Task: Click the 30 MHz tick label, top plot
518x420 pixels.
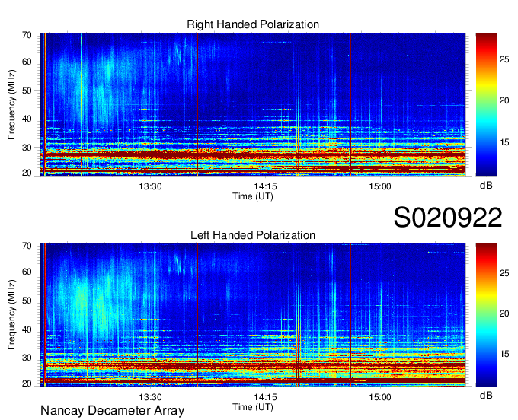Action: coord(27,148)
